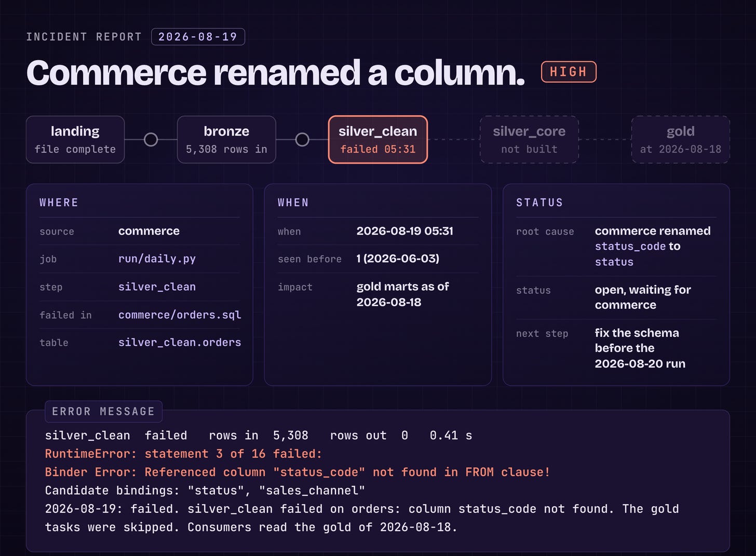
Task: Open the failed silver_clean stage
Action: tap(378, 140)
